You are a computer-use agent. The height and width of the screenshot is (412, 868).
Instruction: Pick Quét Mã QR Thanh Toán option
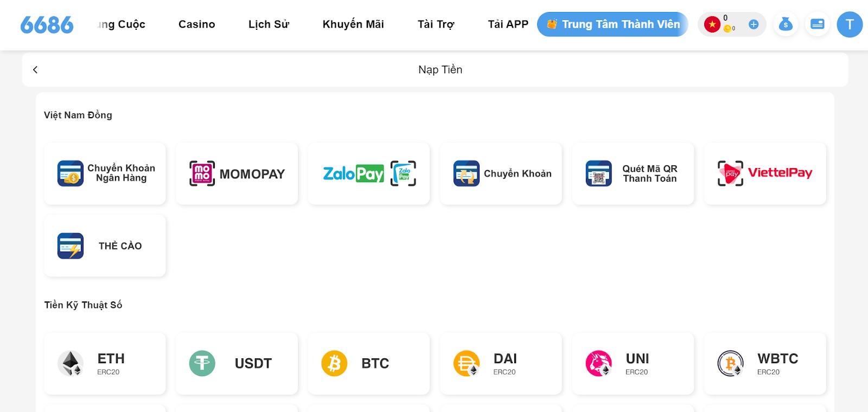(x=633, y=173)
